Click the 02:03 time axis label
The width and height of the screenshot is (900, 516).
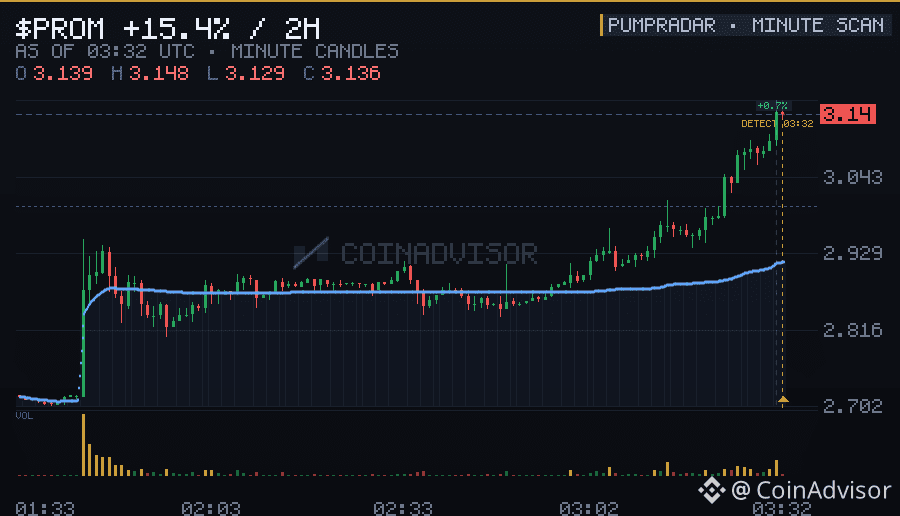211,509
